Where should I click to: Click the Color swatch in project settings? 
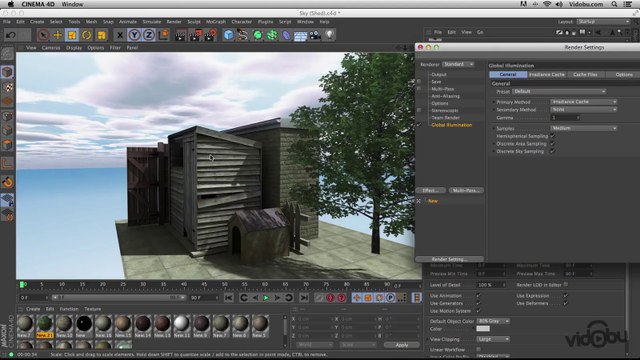tap(483, 329)
